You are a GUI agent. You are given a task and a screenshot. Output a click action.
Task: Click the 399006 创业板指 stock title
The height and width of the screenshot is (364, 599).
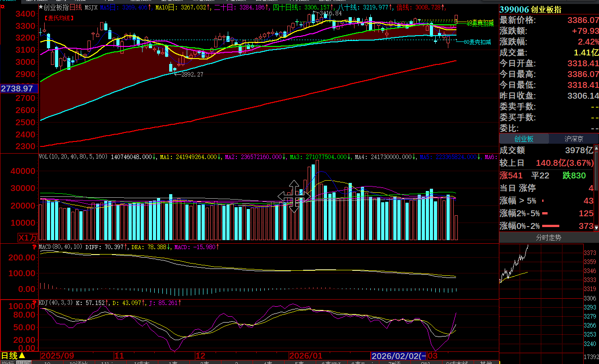pos(530,10)
